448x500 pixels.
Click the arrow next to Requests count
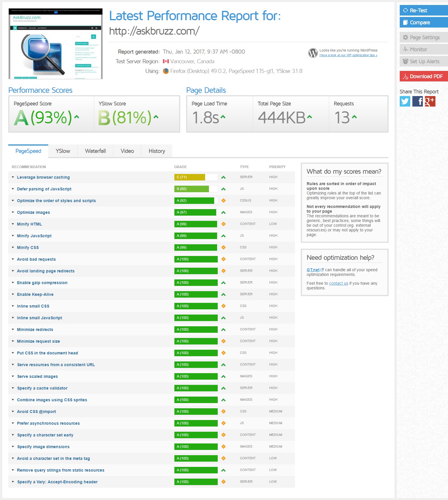pos(354,117)
